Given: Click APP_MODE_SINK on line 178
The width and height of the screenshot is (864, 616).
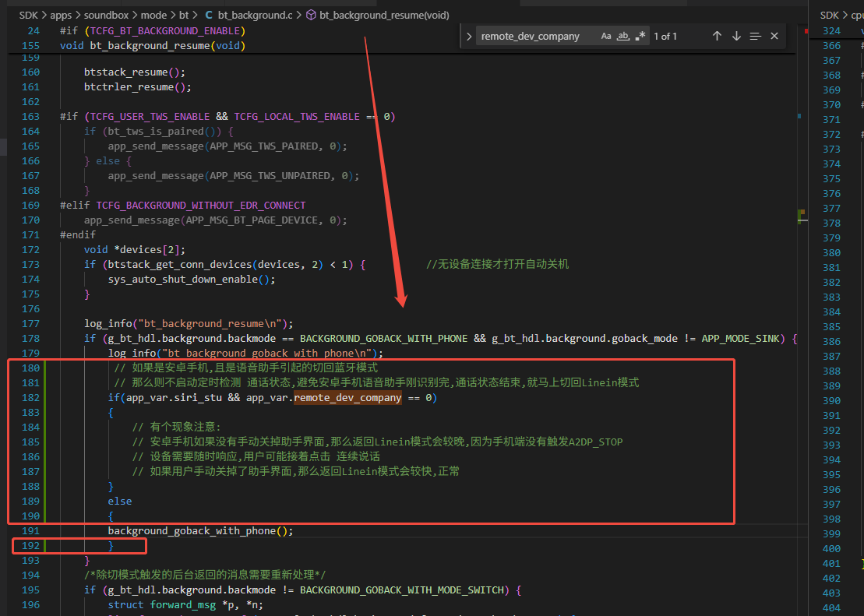Looking at the screenshot, I should click(741, 338).
